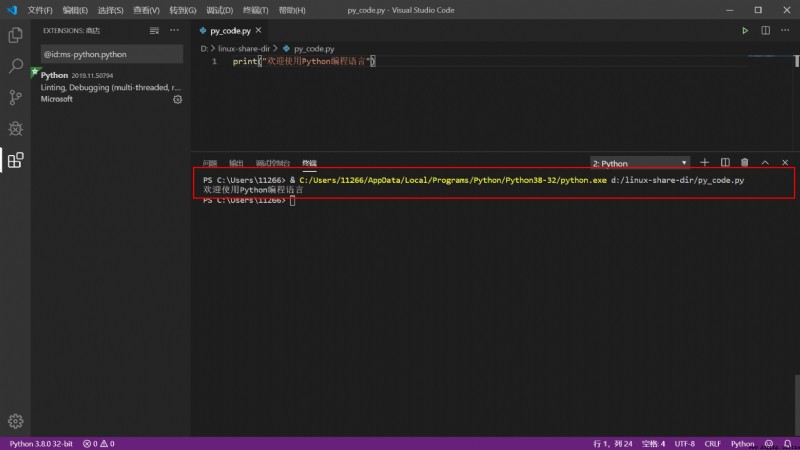800x450 pixels.
Task: Select the Extensions view icon
Action: [x=15, y=160]
